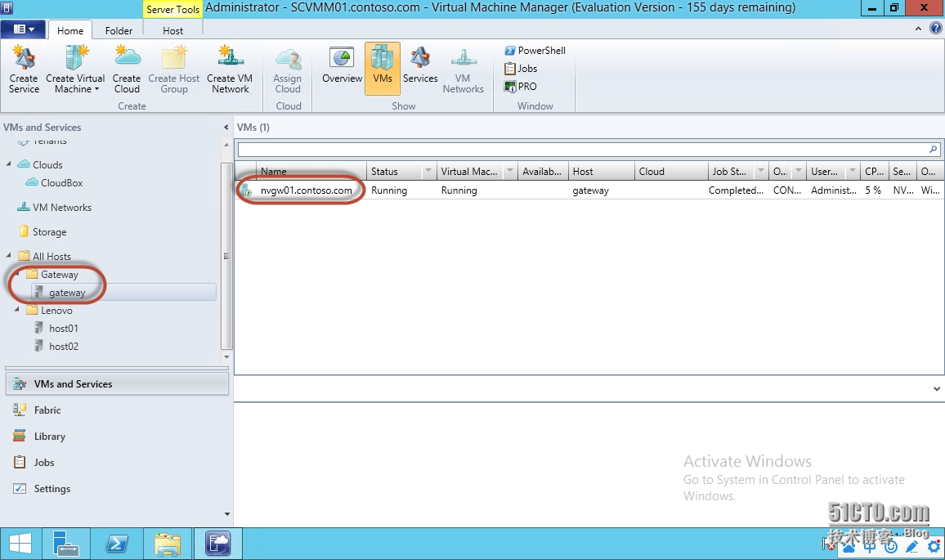Click the search magnifier in VMs list
This screenshot has width=945, height=560.
[x=934, y=149]
